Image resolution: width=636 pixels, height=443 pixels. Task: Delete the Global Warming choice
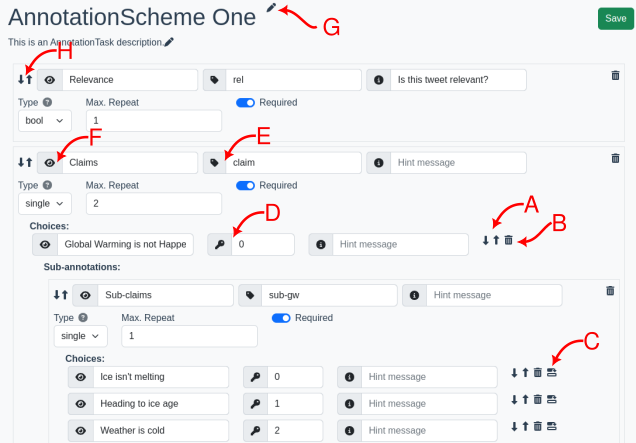(x=509, y=240)
